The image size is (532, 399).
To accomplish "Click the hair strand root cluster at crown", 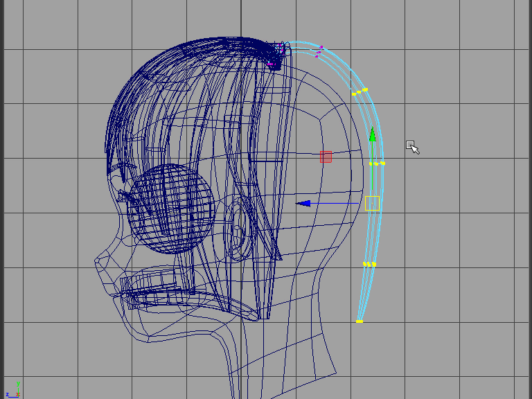I will click(277, 55).
